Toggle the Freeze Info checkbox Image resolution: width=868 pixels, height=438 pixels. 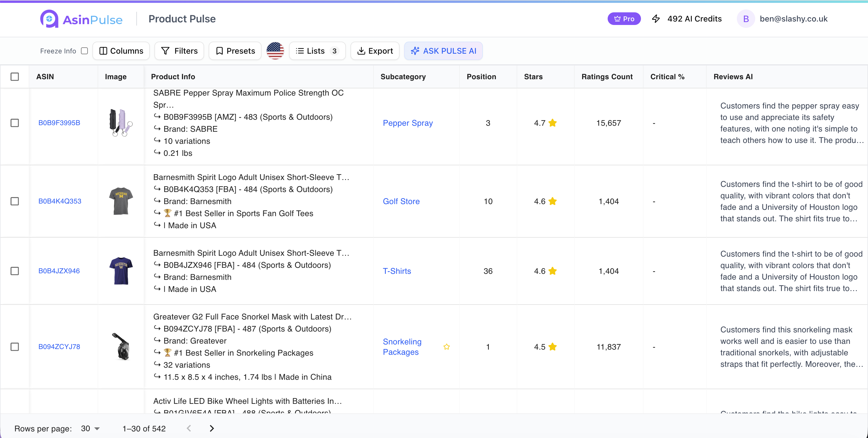pos(85,51)
